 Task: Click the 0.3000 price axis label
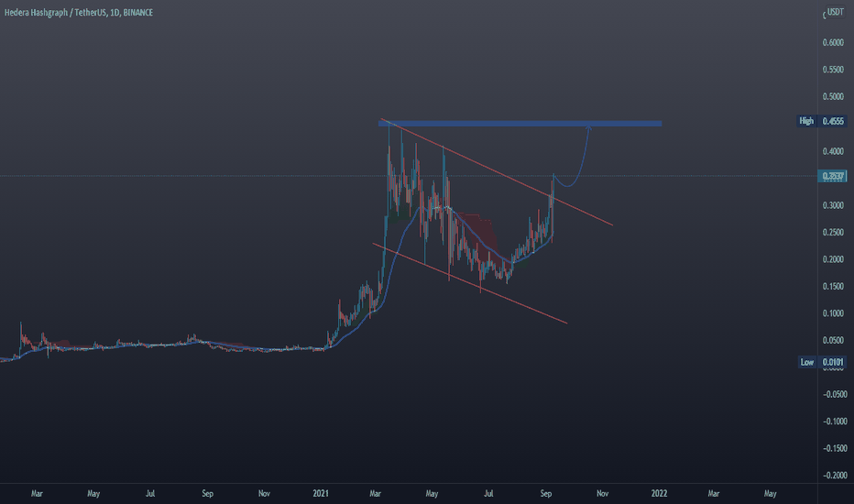833,205
